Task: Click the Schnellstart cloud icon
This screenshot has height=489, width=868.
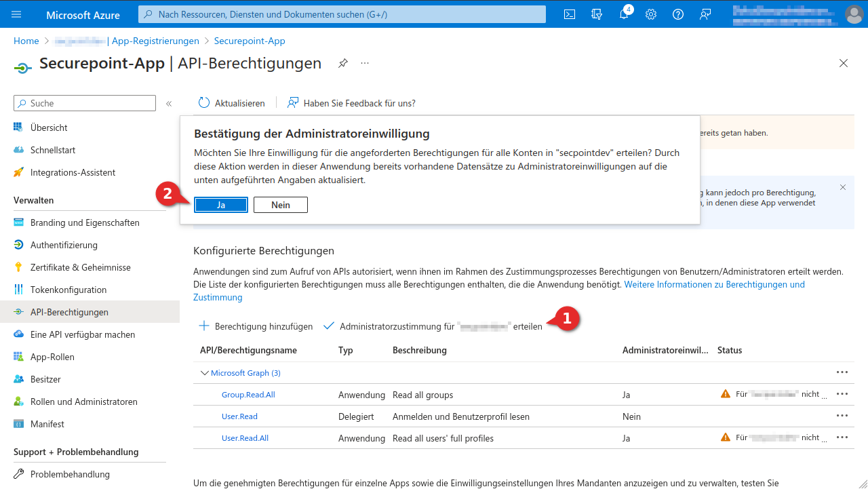Action: point(18,150)
